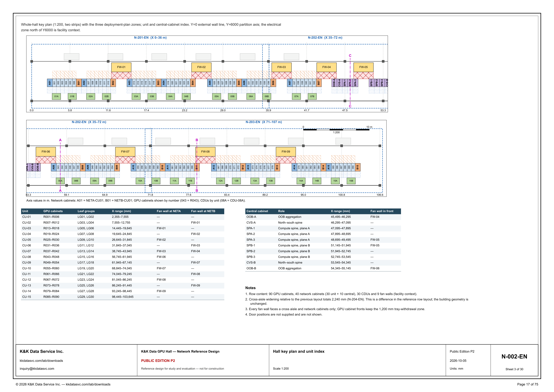Click the FW-09 fan wall box in the plan
Viewport: 554px width, 392px height.
click(x=286, y=152)
